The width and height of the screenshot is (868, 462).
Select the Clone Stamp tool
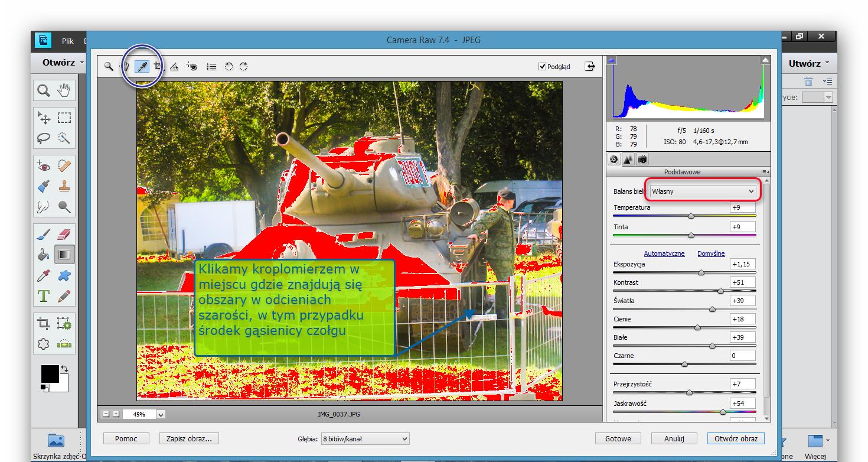tap(64, 187)
